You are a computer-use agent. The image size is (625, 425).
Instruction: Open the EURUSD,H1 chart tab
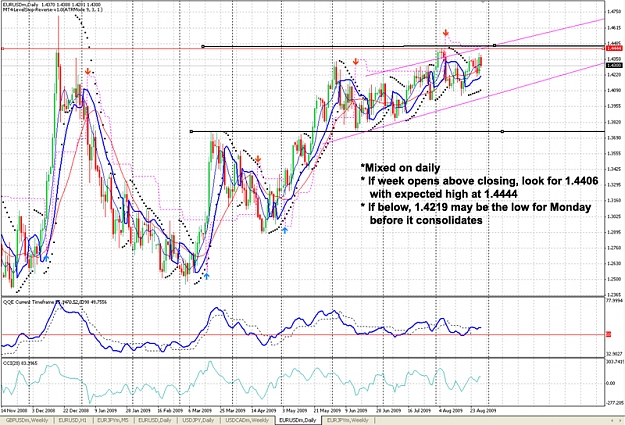pyautogui.click(x=73, y=420)
